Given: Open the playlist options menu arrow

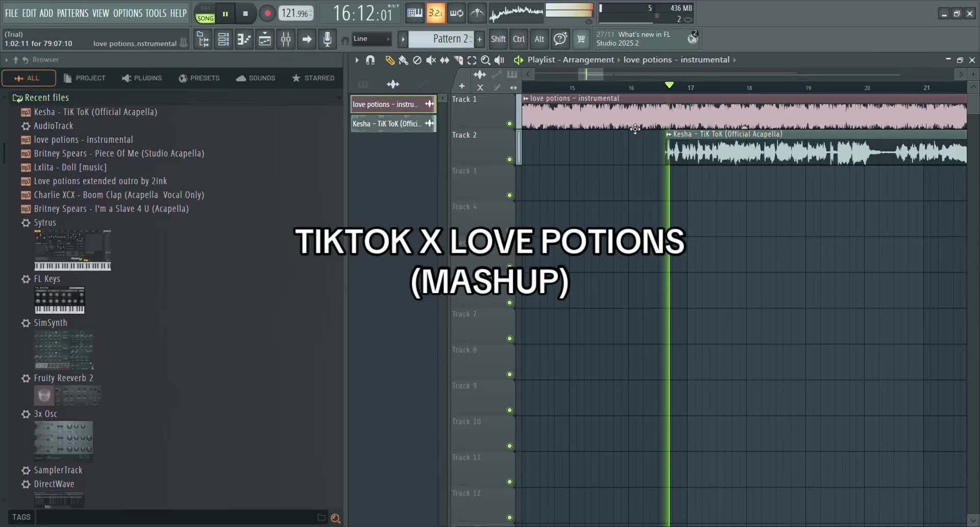Looking at the screenshot, I should coord(357,60).
